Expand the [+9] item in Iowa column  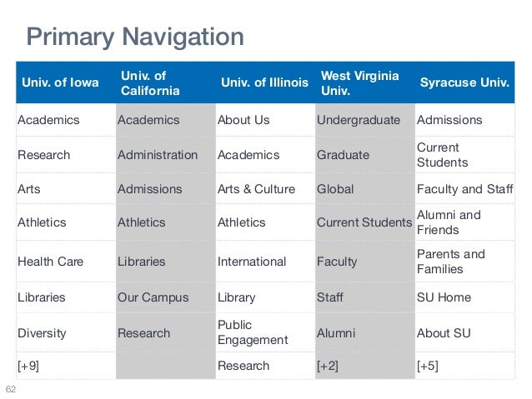click(28, 366)
